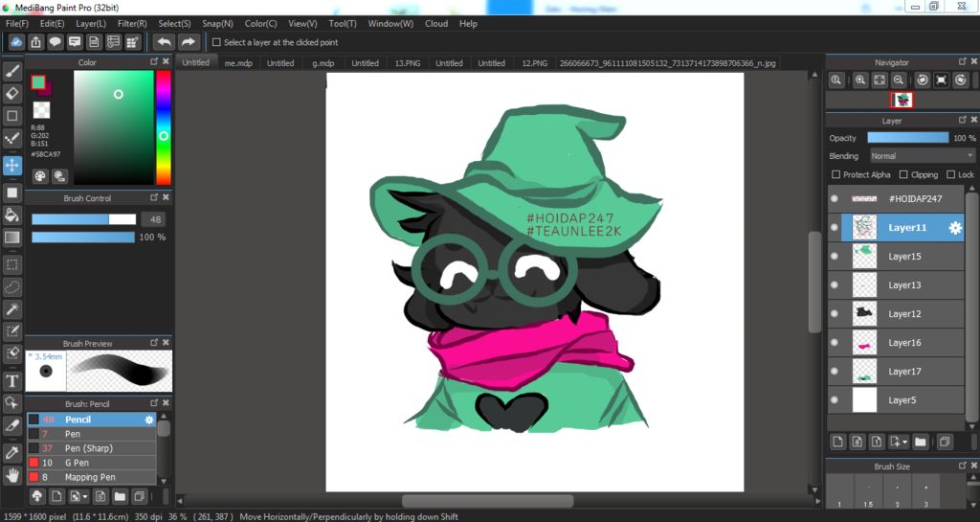Choose brush size 1.5 preset
The width and height of the screenshot is (980, 522).
point(867,494)
